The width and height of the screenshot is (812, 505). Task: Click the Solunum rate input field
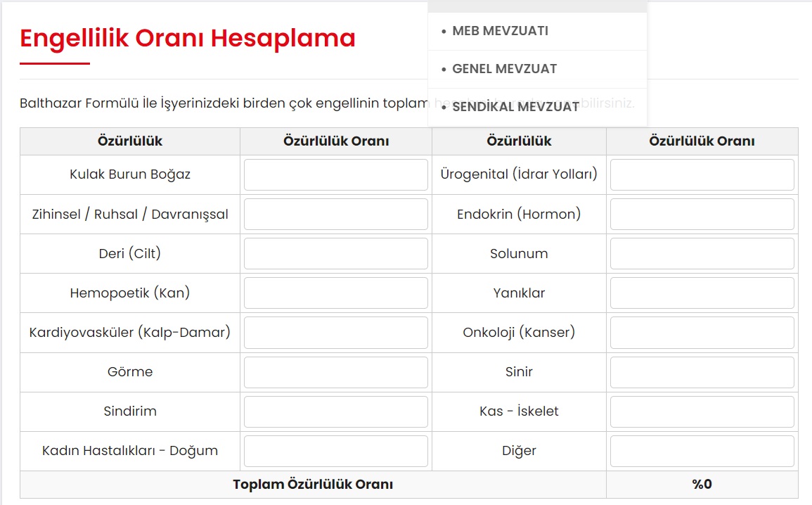(702, 254)
